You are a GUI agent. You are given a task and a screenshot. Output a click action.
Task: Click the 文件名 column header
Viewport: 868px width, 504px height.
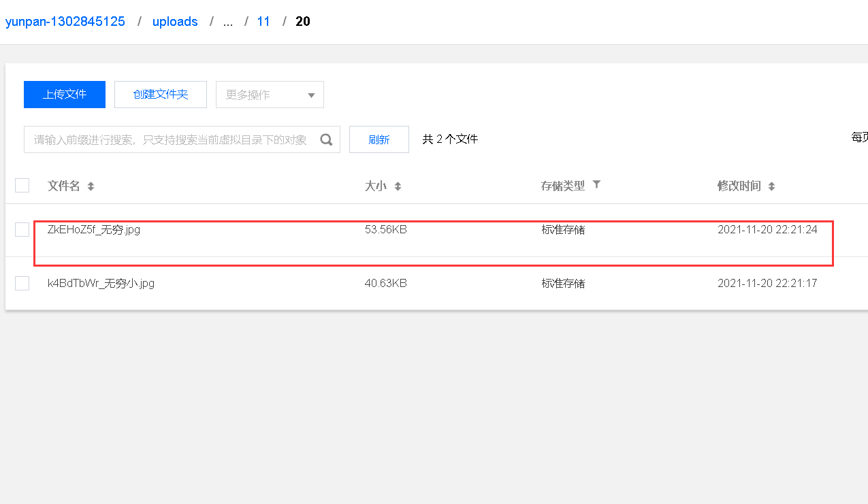tap(64, 186)
